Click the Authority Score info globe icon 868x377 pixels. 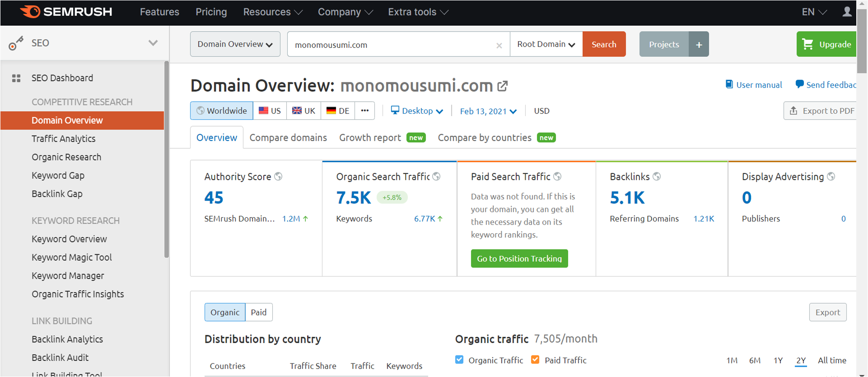point(279,177)
